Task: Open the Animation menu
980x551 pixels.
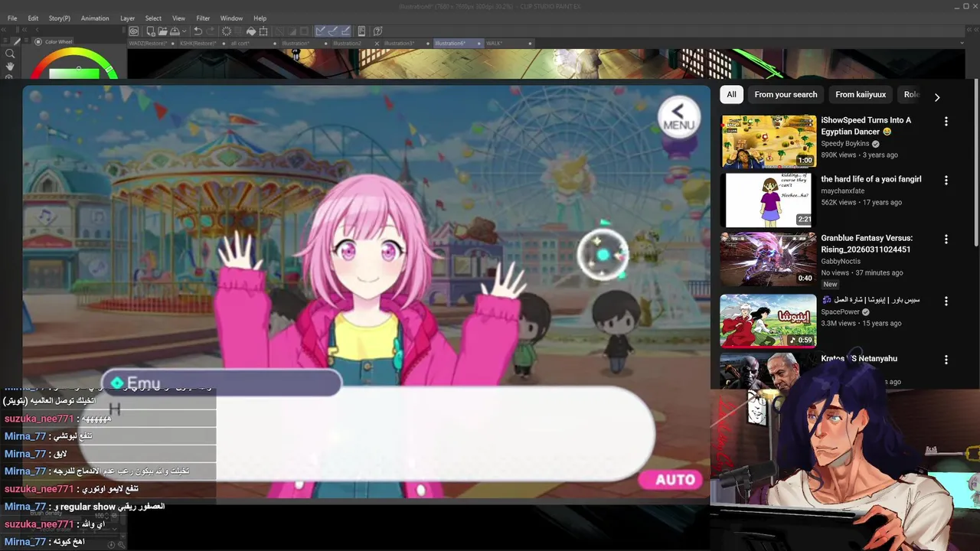Action: point(95,18)
